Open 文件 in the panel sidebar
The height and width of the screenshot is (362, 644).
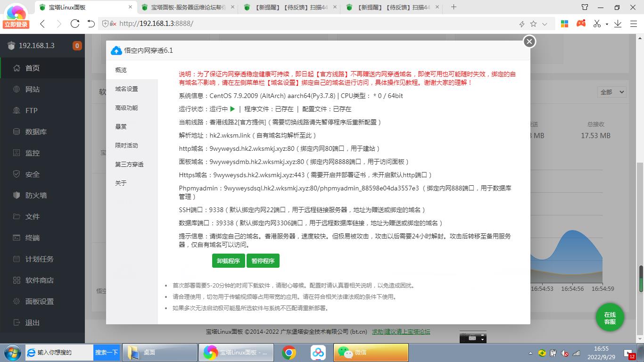coord(42,216)
